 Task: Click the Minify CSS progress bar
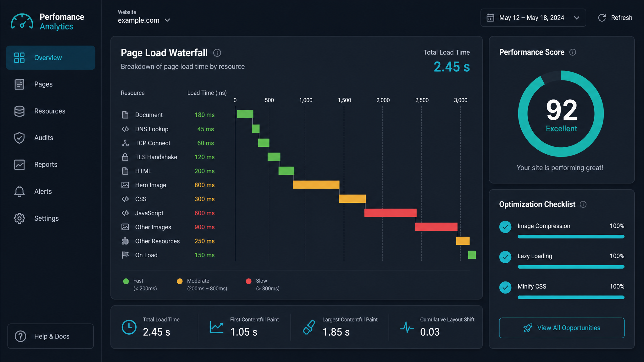pyautogui.click(x=571, y=297)
